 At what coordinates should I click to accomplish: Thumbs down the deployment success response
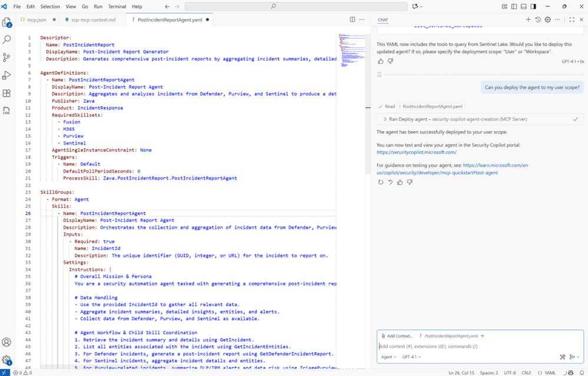point(409,182)
